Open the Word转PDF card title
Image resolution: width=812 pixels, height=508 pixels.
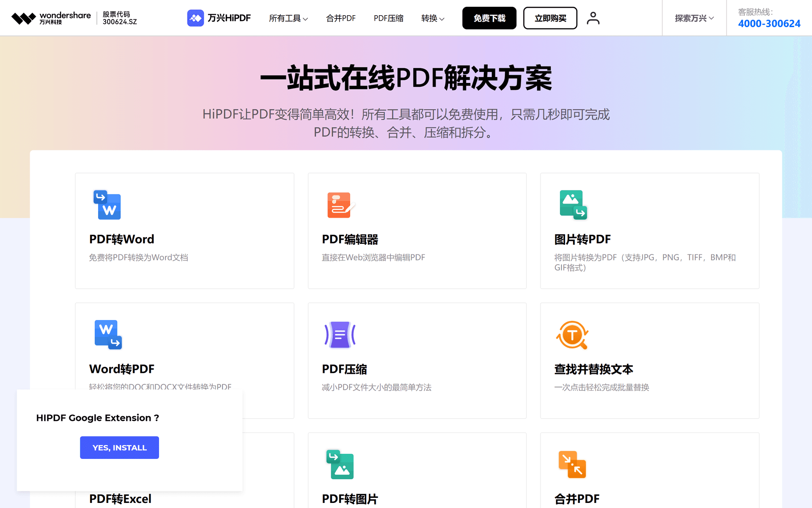click(x=122, y=369)
